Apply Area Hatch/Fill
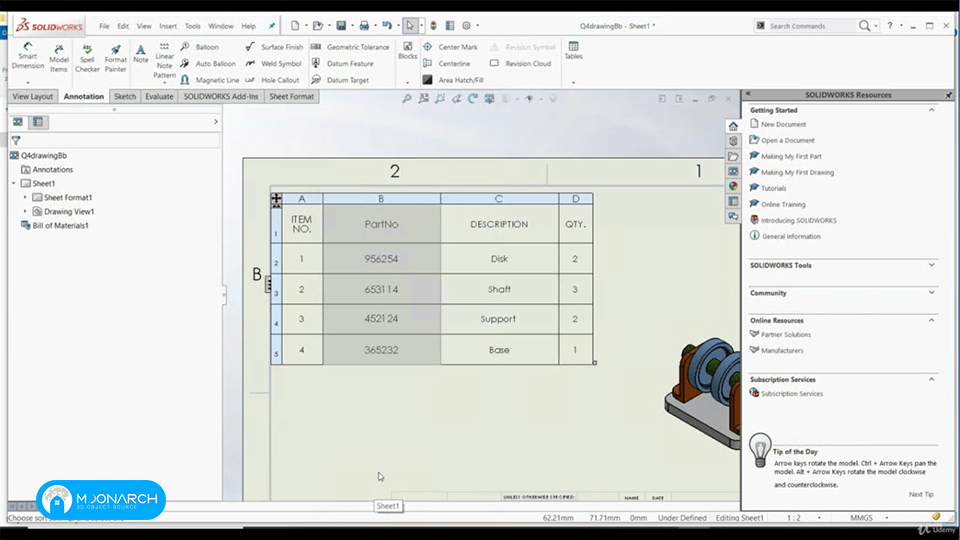This screenshot has height=540, width=960. 453,80
